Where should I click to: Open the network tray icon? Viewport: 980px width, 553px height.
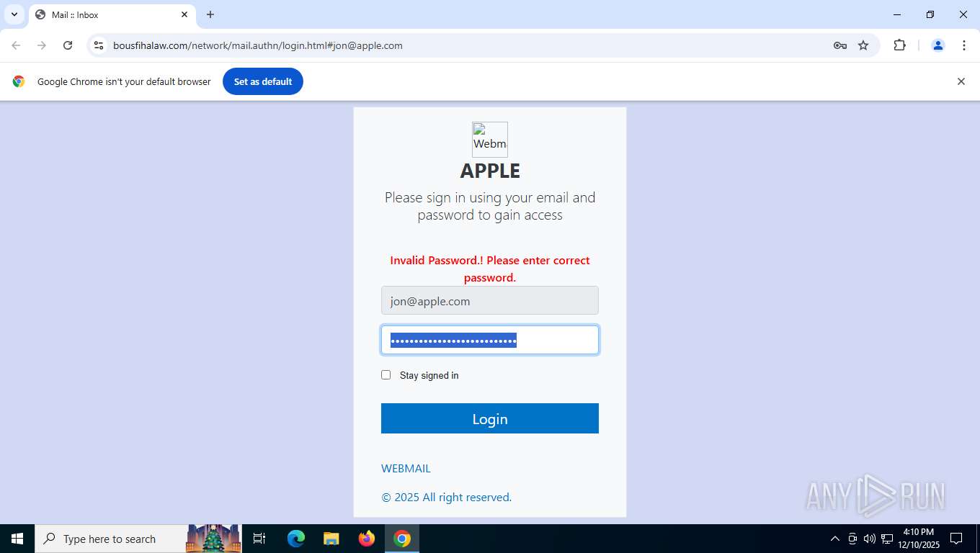point(887,539)
